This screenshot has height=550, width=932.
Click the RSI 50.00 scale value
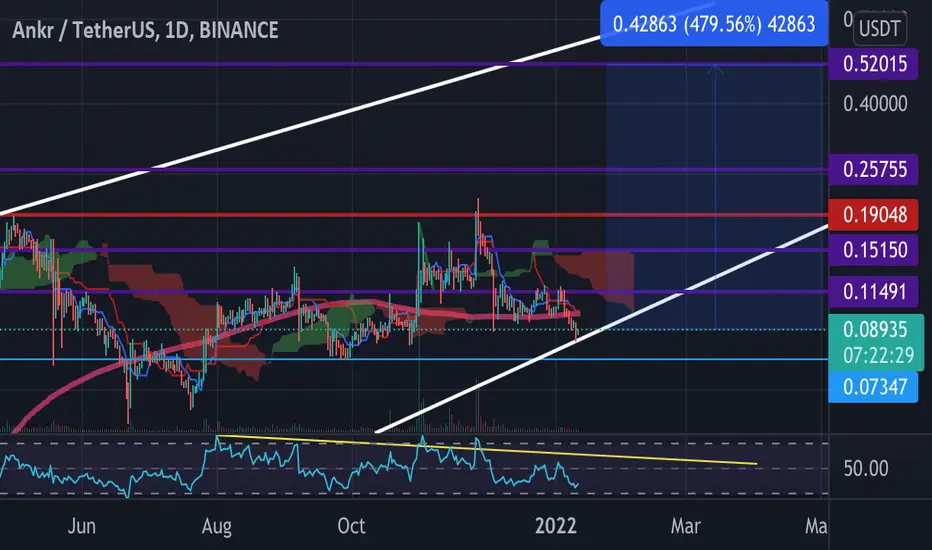(866, 469)
